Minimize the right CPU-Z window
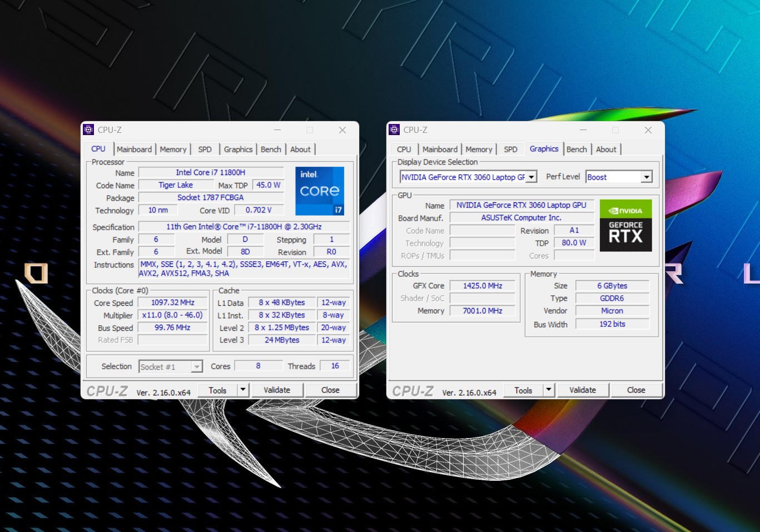 coord(583,130)
